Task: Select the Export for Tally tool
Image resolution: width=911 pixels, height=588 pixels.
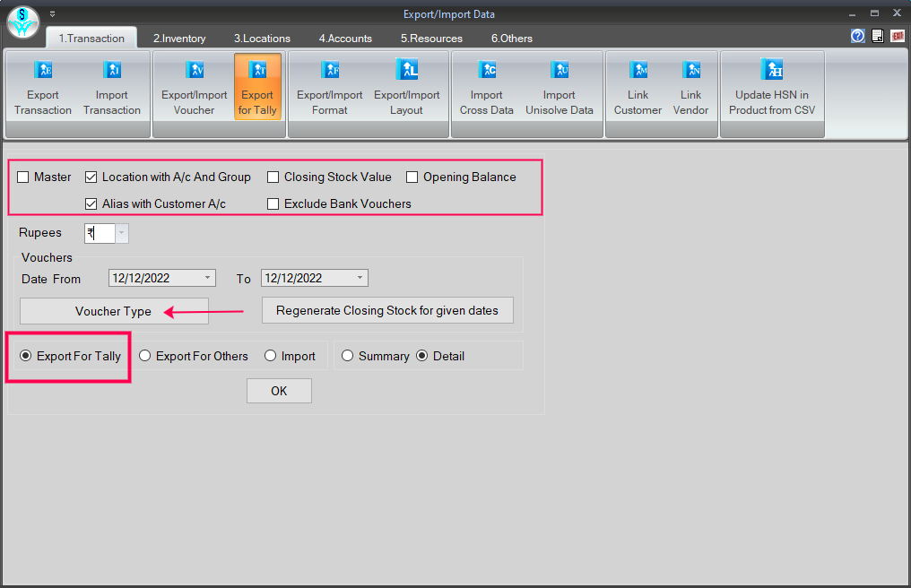Action: click(257, 87)
